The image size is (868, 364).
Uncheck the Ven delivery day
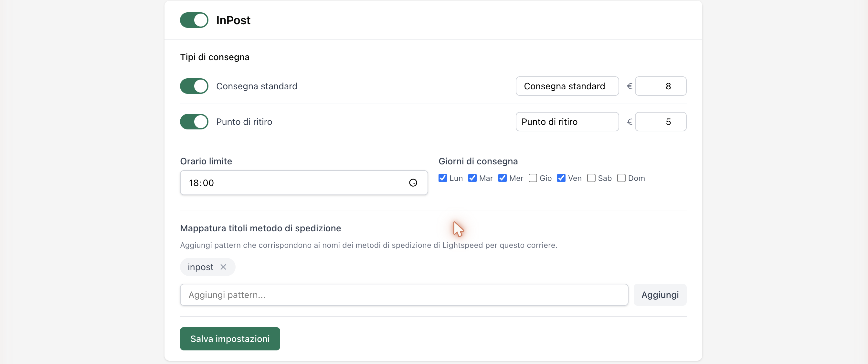[x=561, y=178]
